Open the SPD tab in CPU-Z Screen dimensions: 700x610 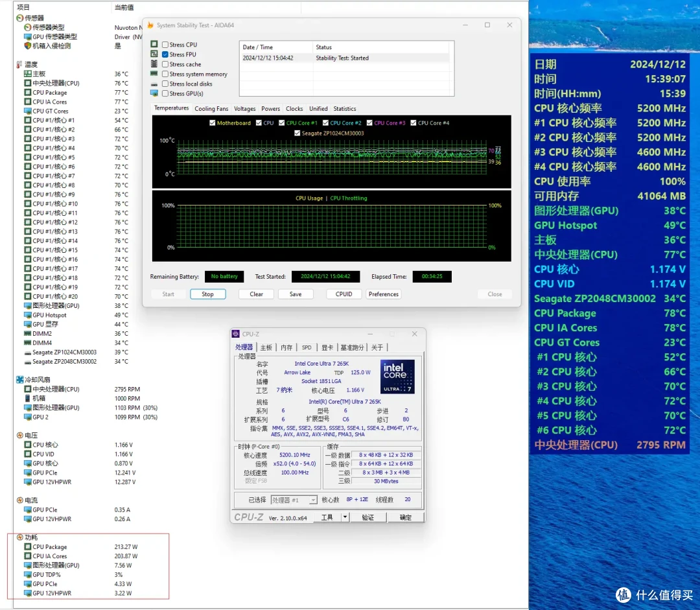click(x=307, y=347)
